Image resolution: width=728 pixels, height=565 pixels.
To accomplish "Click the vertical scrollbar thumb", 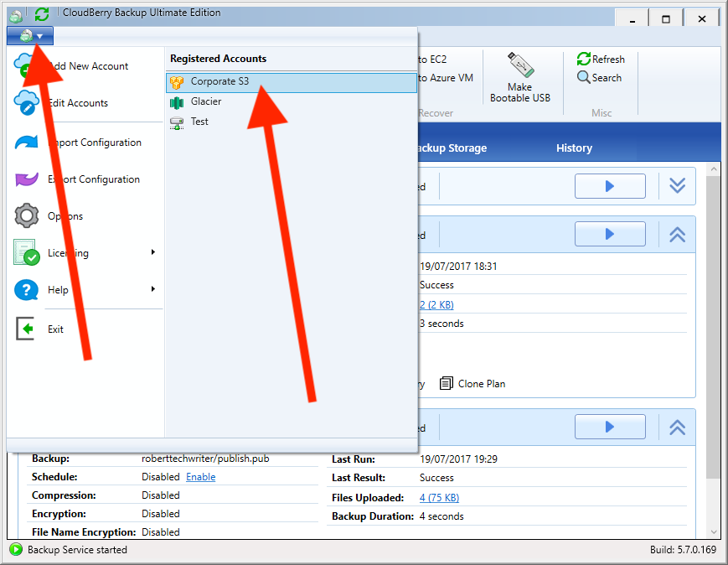I will [x=714, y=327].
